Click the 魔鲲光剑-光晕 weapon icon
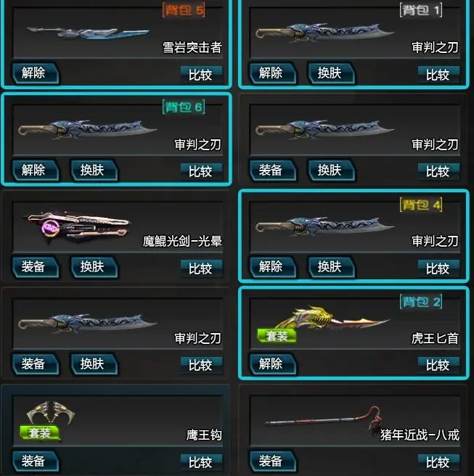The width and height of the screenshot is (474, 476). tap(77, 227)
